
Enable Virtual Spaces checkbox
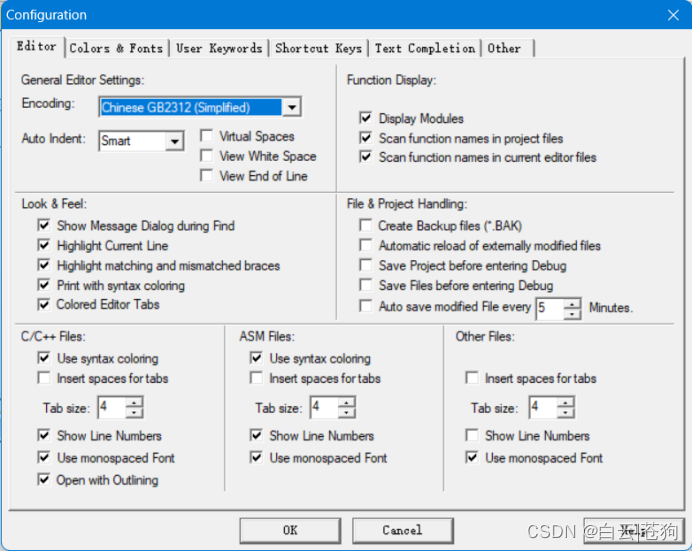point(206,136)
